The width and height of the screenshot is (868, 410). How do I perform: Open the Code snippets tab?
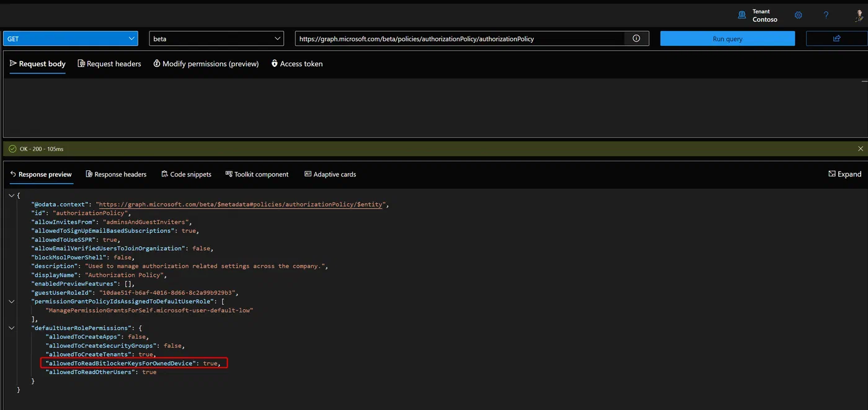(x=186, y=174)
